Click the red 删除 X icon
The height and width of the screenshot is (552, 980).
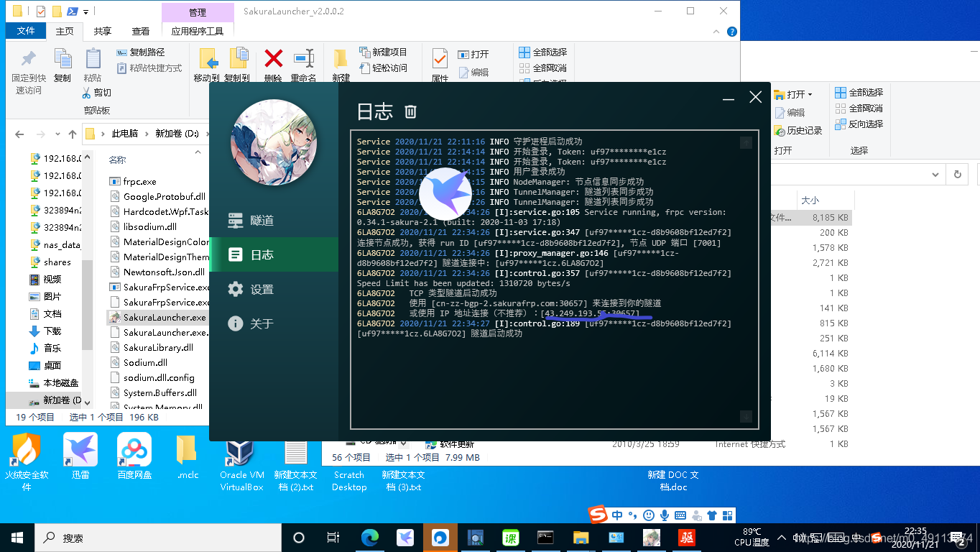[x=273, y=58]
